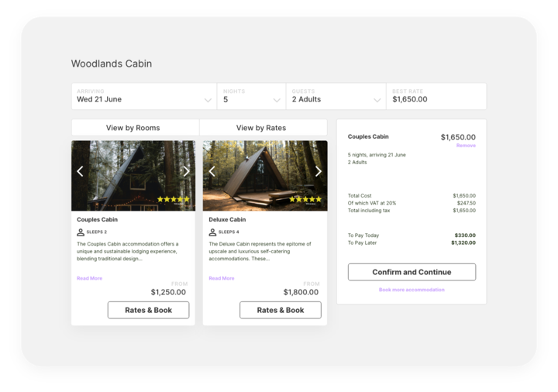Open Read More for Couples Cabin description
This screenshot has width=558, height=392.
tap(89, 278)
